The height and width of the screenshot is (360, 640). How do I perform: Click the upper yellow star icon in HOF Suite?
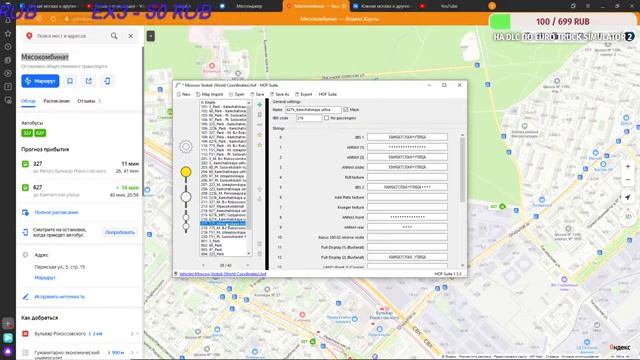260,135
